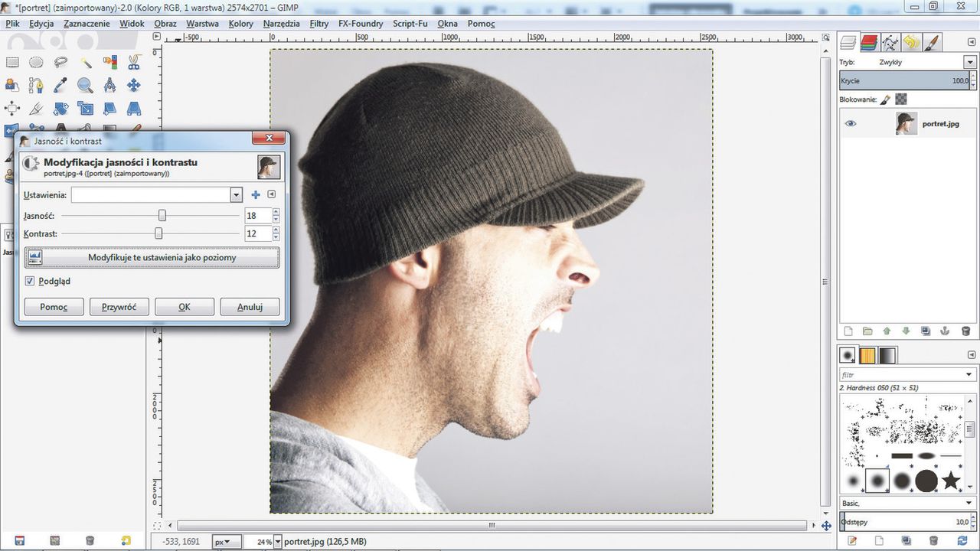Open the Basic brush tag dropdown
The height and width of the screenshot is (551, 980).
tap(970, 503)
